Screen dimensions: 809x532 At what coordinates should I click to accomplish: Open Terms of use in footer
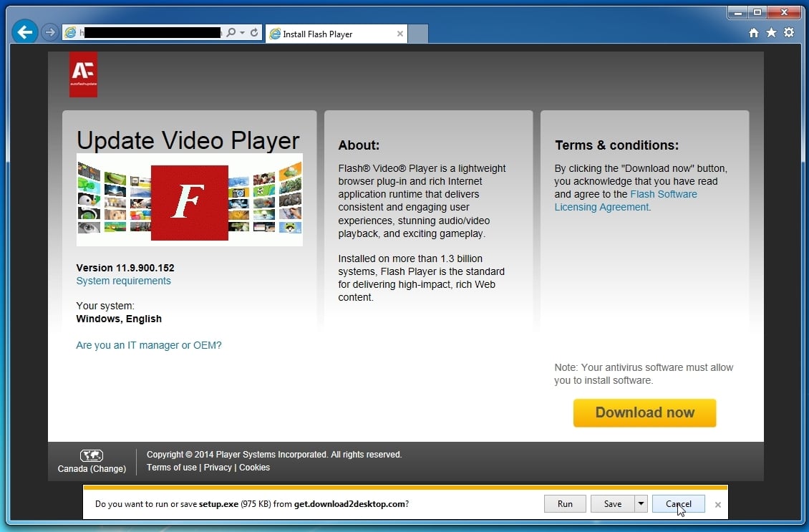coord(171,468)
